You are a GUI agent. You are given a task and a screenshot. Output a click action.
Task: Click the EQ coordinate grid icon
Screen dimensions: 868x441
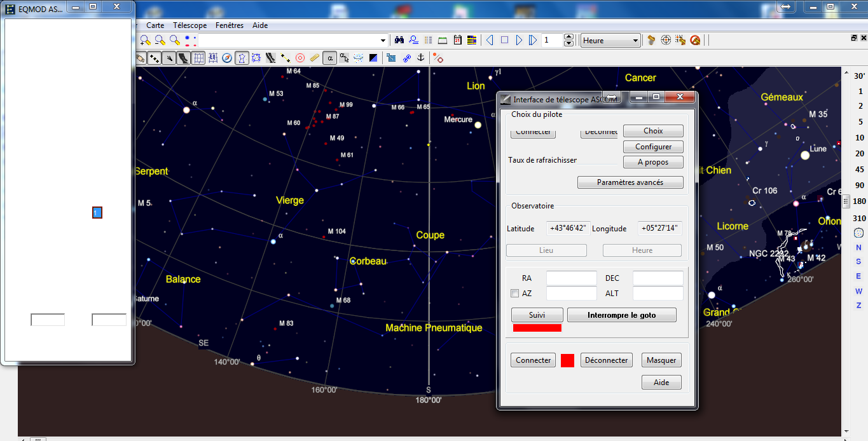[x=212, y=58]
